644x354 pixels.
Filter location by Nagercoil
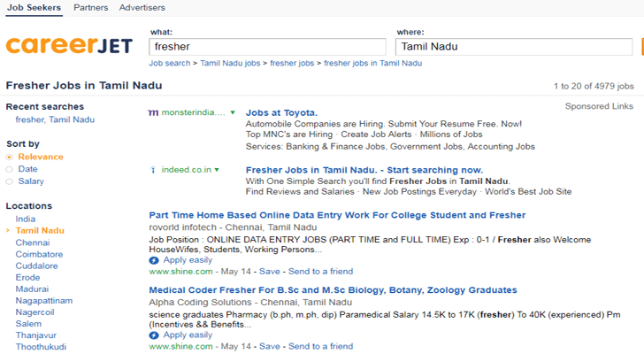34,312
